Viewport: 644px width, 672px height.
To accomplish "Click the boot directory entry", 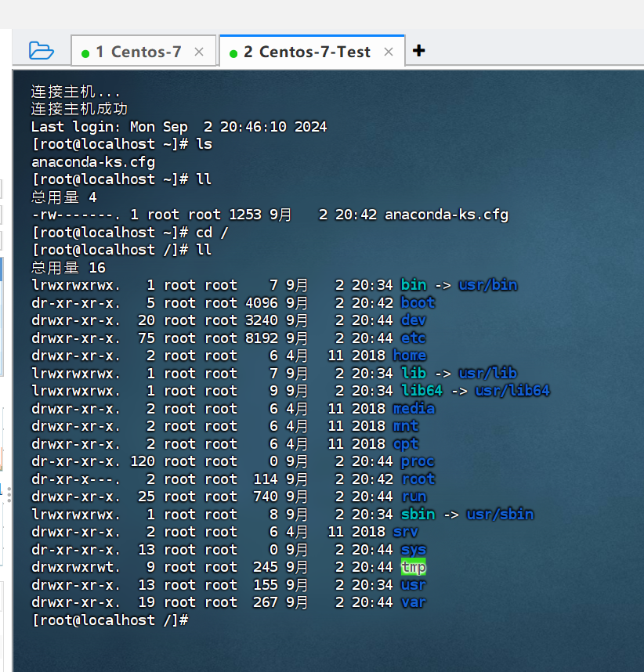I will [417, 302].
